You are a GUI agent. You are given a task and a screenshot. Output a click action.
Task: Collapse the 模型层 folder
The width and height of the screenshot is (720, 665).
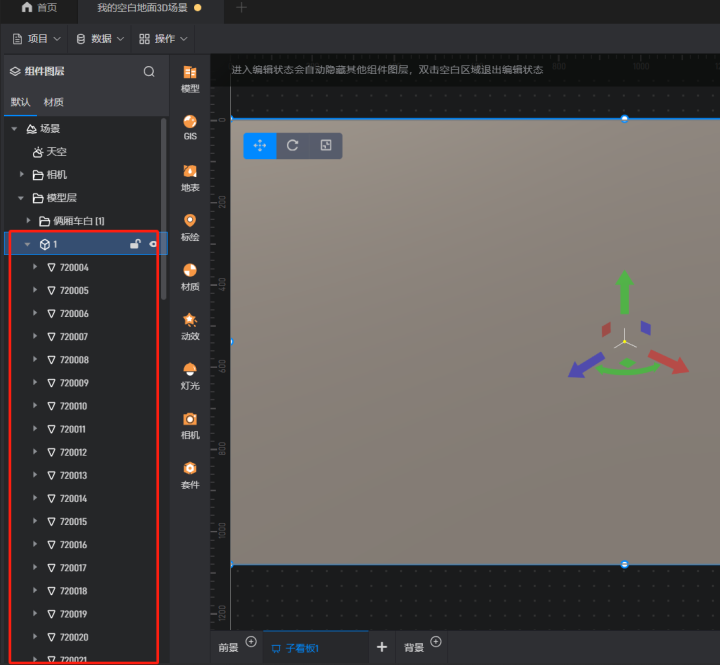tap(21, 198)
